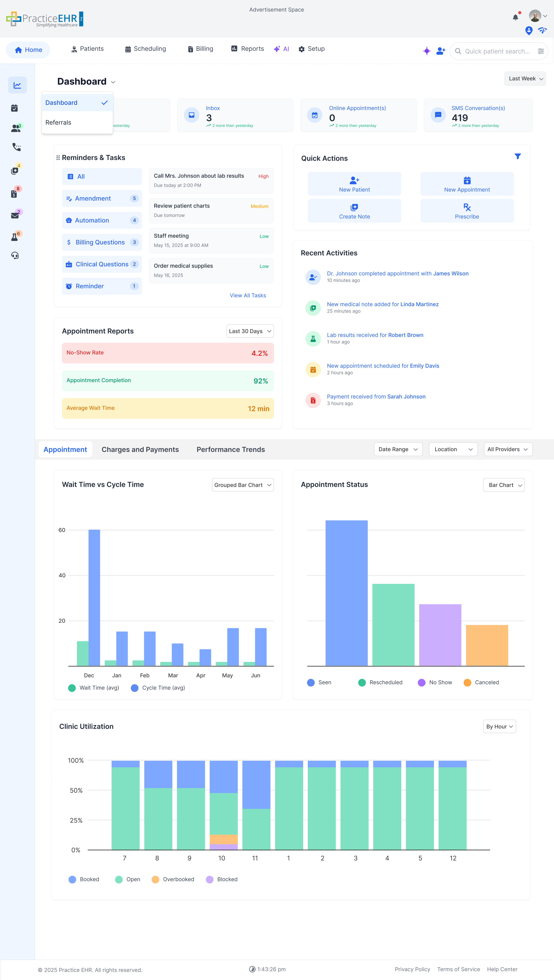Open the lab results flask icon in sidebar

click(x=14, y=237)
